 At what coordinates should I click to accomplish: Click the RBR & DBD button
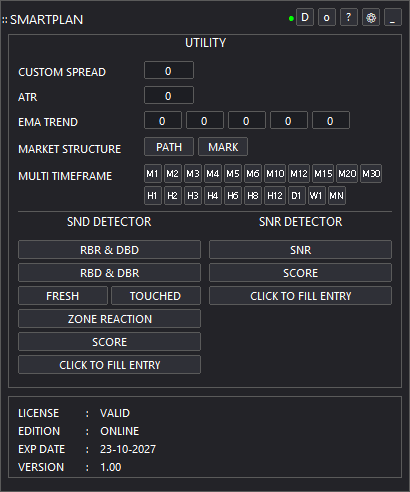(109, 250)
